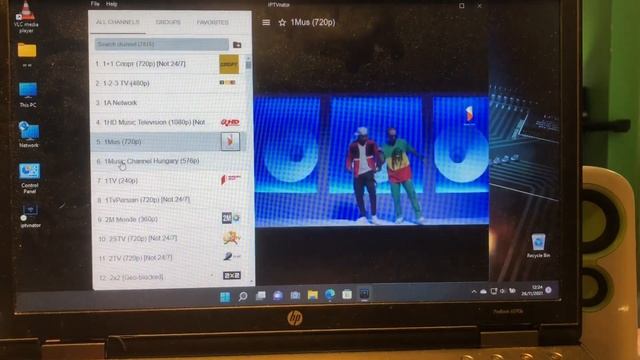Viewport: 640px width, 360px height.
Task: Mark 1Mus (720p) with the favorite star
Action: (282, 22)
